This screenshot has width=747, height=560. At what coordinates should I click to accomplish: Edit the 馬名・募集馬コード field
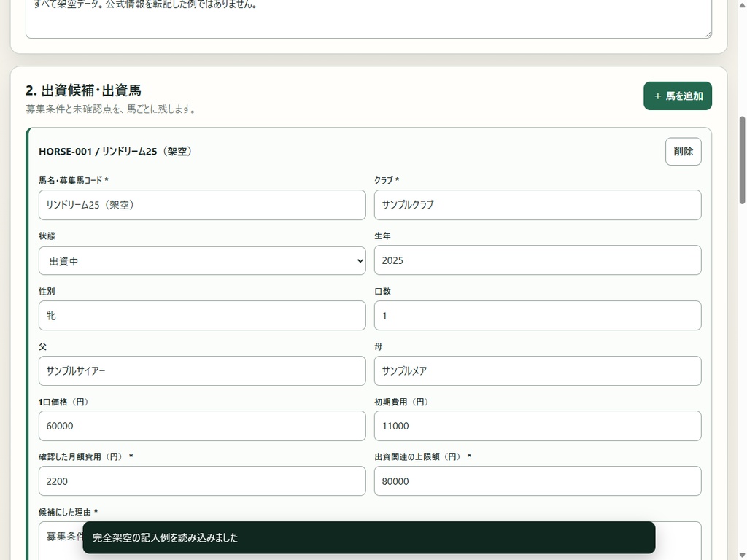tap(202, 205)
